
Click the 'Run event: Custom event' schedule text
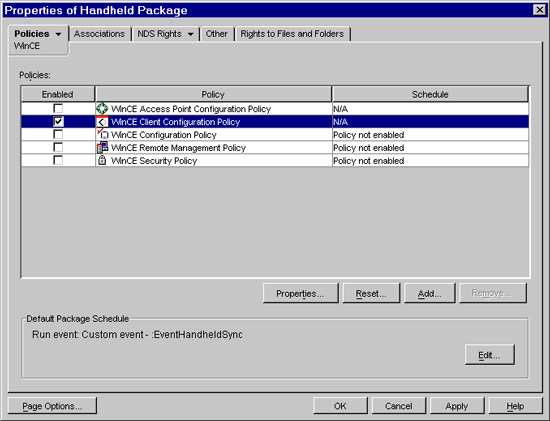(x=137, y=334)
